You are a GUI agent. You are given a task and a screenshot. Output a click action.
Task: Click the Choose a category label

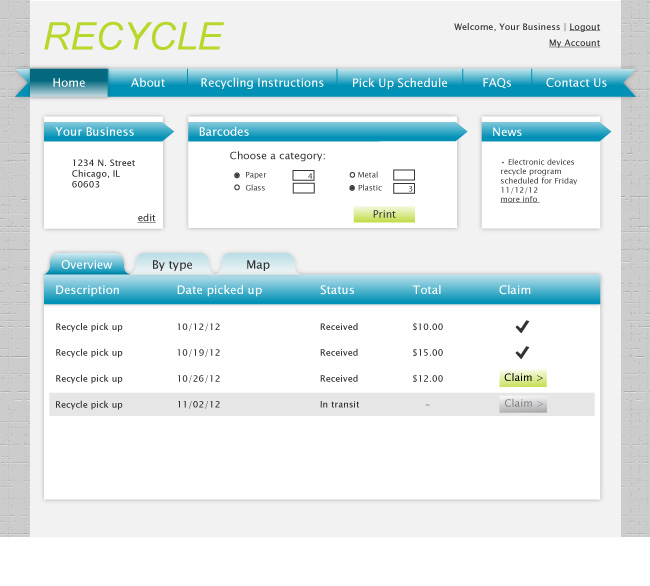(278, 156)
